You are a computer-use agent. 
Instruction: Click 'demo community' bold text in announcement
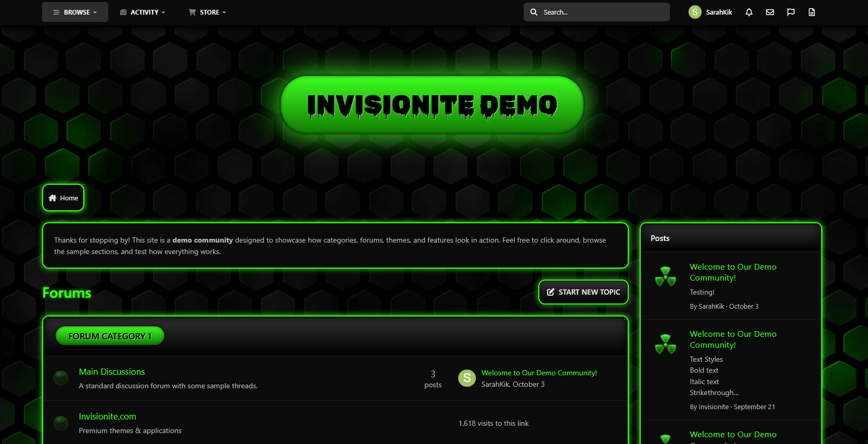click(202, 240)
